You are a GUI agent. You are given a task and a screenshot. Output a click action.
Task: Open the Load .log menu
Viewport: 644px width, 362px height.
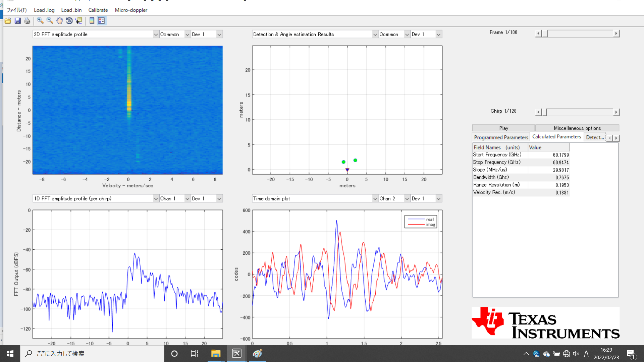coord(44,10)
